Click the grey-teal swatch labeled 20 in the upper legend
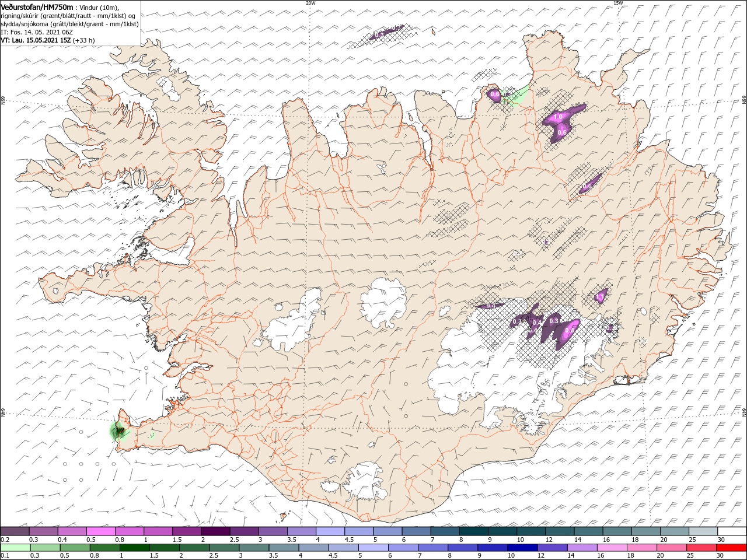Image resolution: width=747 pixels, height=560 pixels. 675,531
